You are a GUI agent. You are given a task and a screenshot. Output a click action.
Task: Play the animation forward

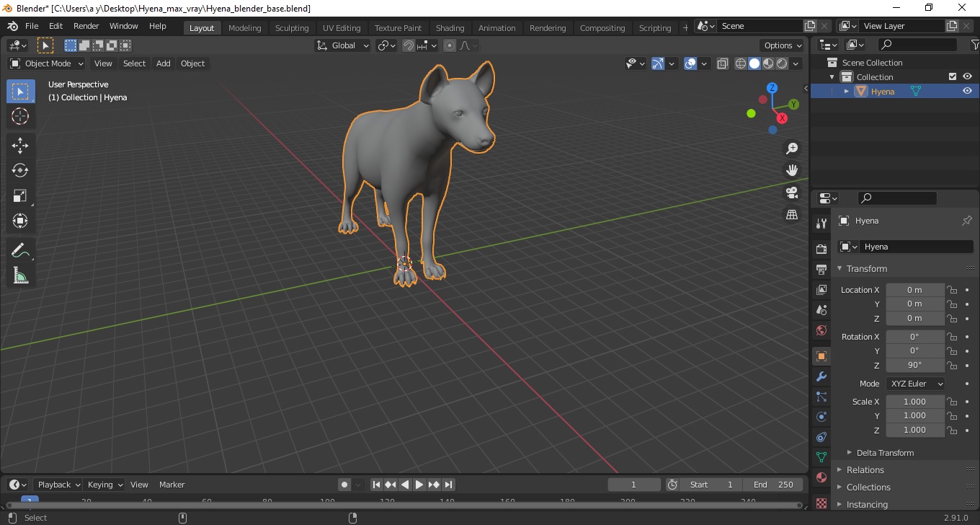click(x=419, y=485)
